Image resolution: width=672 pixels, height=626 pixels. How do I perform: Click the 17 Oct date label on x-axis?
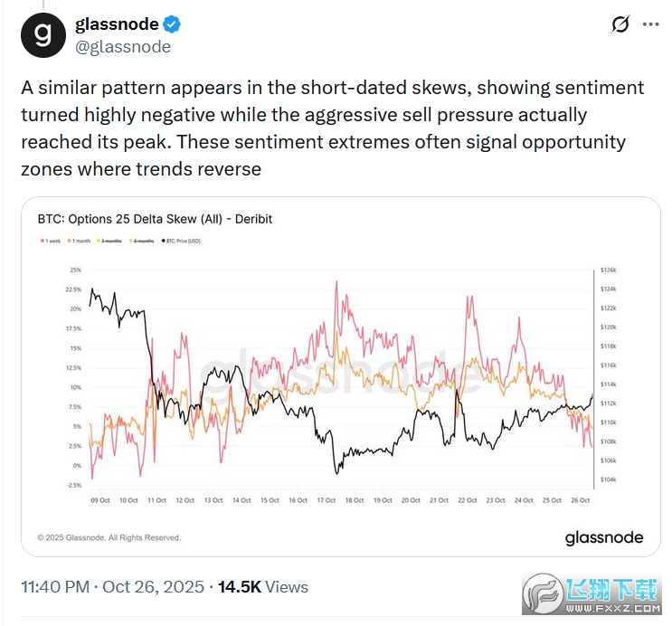tap(327, 499)
